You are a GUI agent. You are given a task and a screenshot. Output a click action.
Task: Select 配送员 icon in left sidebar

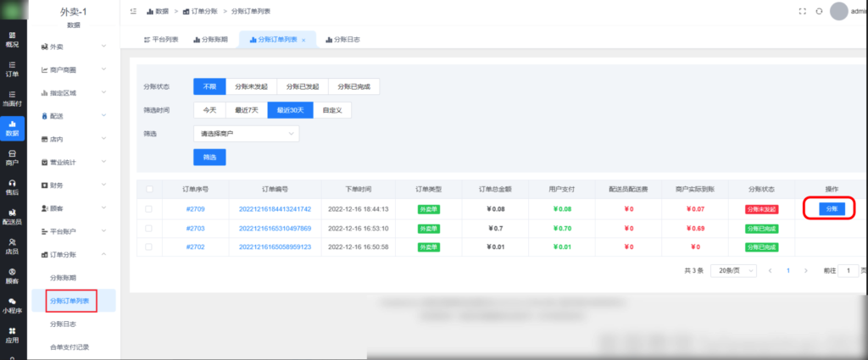pos(12,216)
